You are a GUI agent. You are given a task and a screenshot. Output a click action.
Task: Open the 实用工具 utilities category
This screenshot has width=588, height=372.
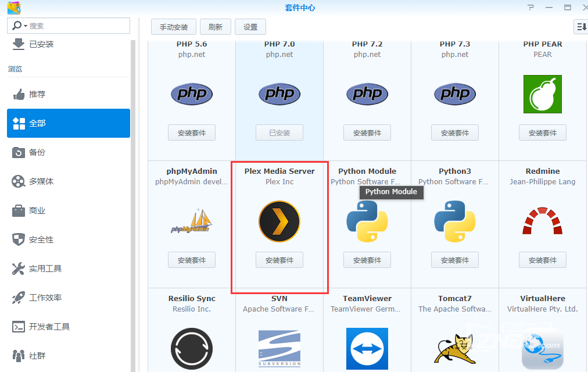click(69, 269)
